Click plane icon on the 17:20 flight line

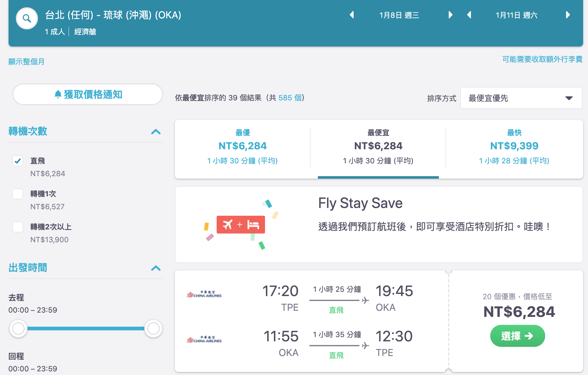365,300
